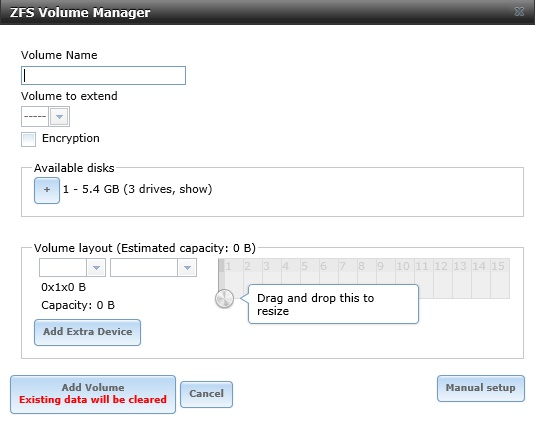Click the '0x1x0 B' layout text

pos(63,287)
